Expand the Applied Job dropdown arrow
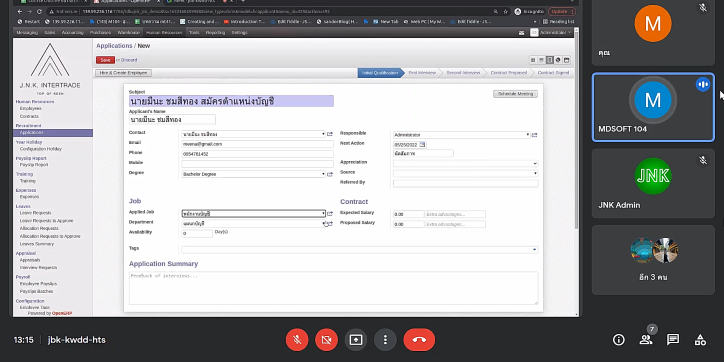The width and height of the screenshot is (724, 362). tap(323, 214)
